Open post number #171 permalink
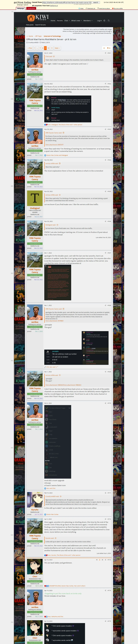Image resolution: width=138 pixels, height=644 pixels. [x=109, y=493]
